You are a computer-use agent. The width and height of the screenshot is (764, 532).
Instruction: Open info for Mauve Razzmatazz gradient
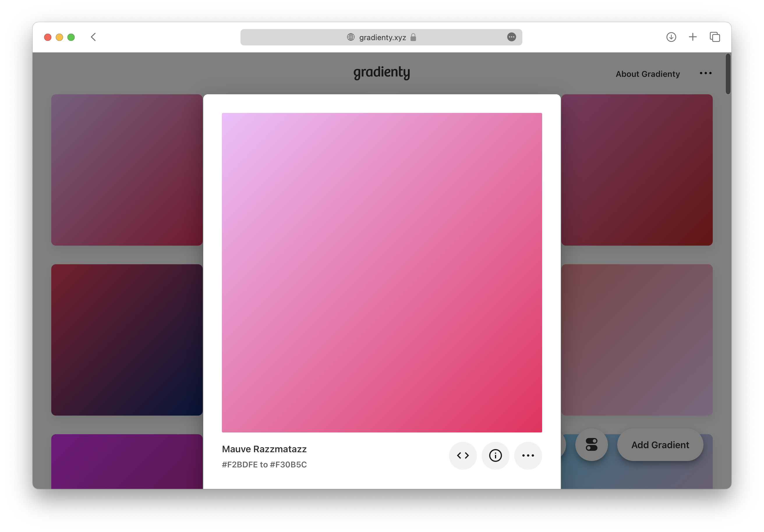point(495,455)
